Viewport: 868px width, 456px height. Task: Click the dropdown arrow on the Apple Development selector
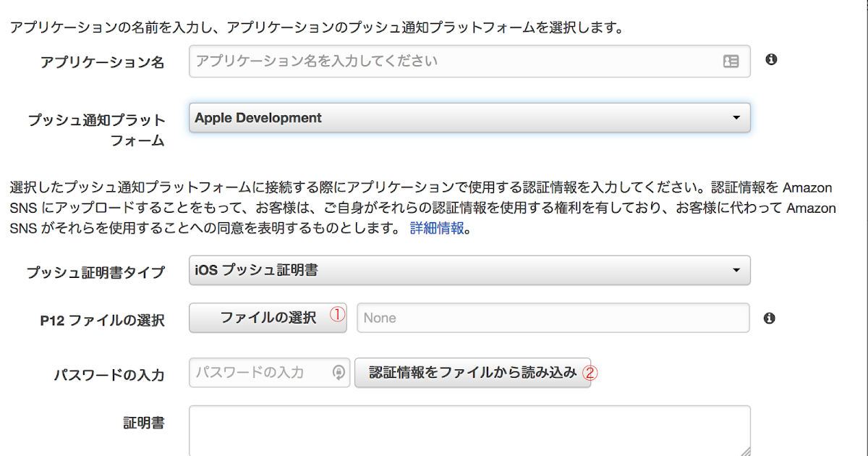point(736,117)
